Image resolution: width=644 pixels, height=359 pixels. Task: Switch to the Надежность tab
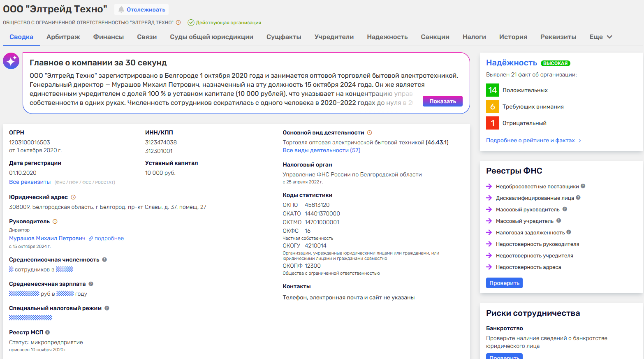[387, 37]
